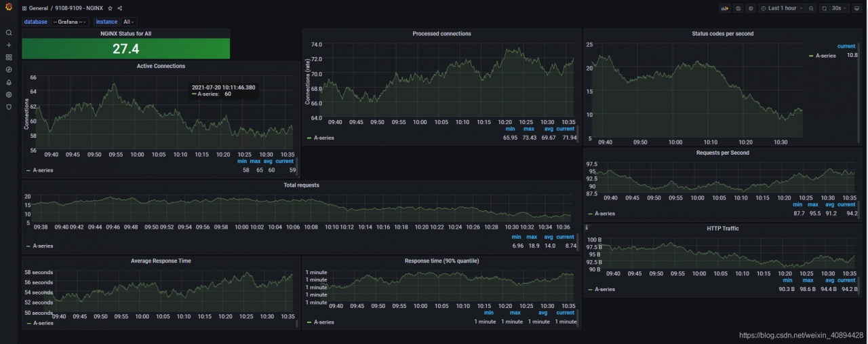Click the Add panel icon
The image size is (868, 344).
tap(724, 8)
